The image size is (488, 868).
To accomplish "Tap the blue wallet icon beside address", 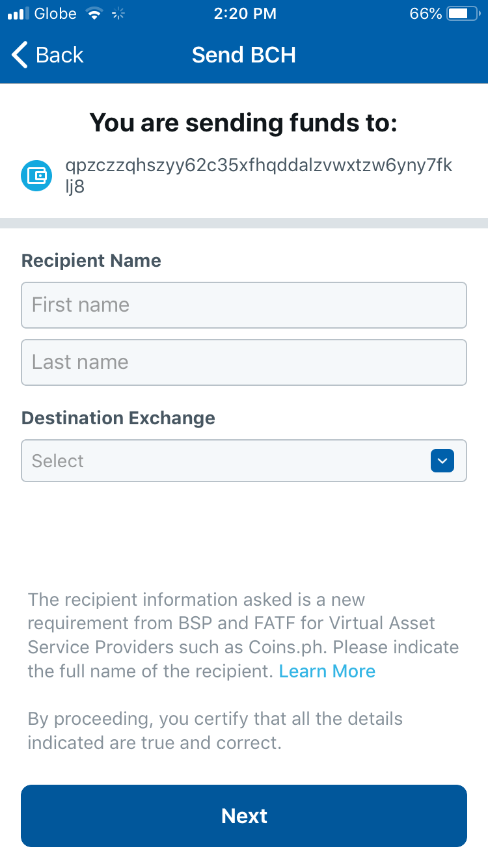I will (36, 176).
